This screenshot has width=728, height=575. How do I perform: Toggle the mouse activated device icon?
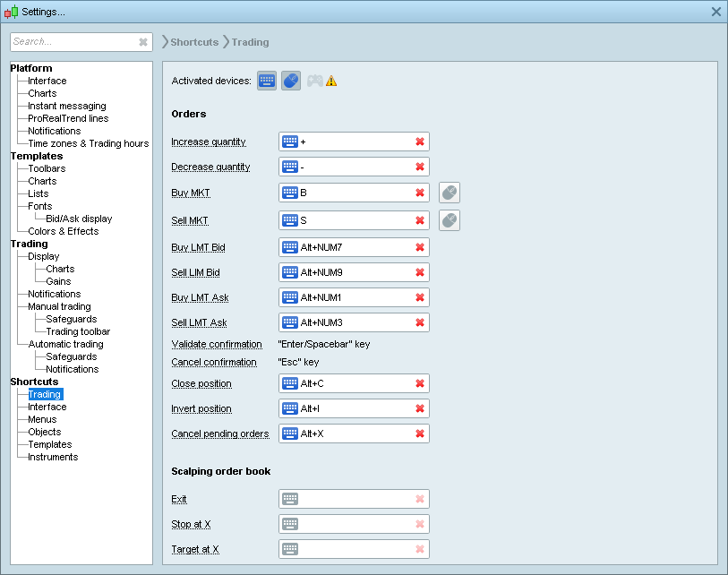290,81
